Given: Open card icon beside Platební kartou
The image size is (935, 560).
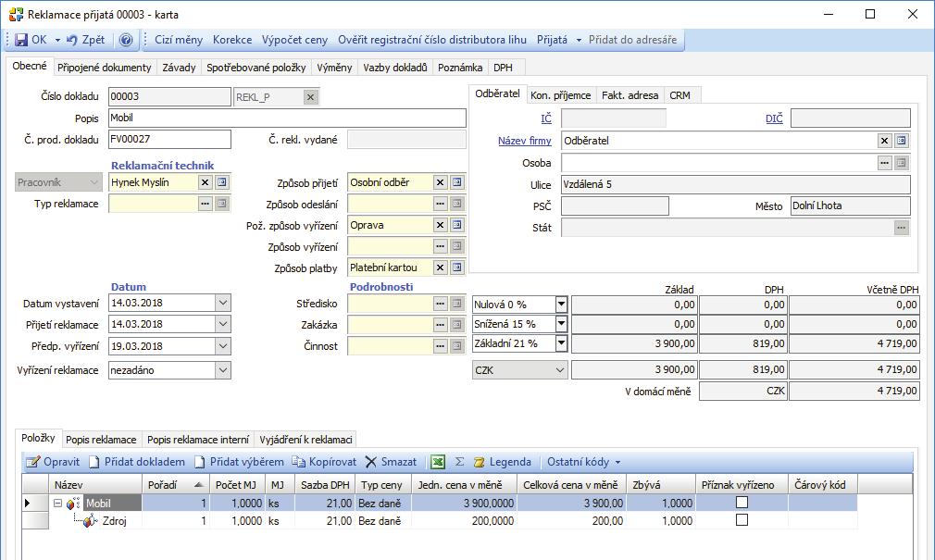Looking at the screenshot, I should click(456, 268).
